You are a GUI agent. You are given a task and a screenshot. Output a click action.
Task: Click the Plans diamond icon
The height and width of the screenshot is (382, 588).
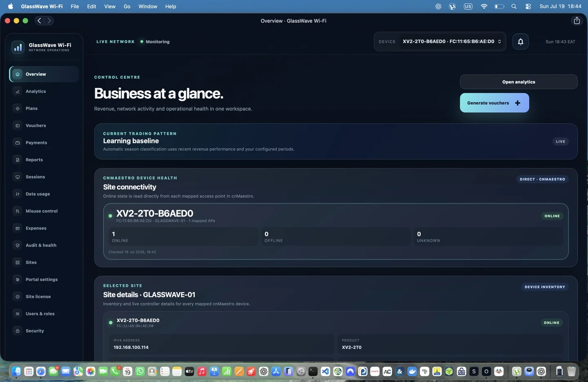tap(18, 109)
